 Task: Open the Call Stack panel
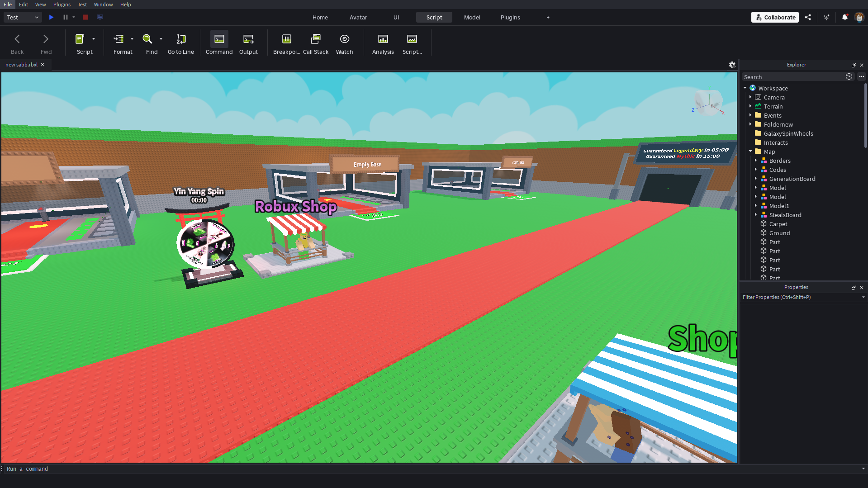coord(315,43)
